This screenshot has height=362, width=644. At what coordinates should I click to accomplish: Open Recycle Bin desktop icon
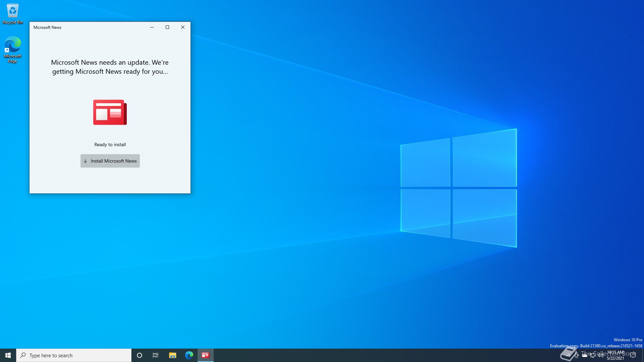13,14
